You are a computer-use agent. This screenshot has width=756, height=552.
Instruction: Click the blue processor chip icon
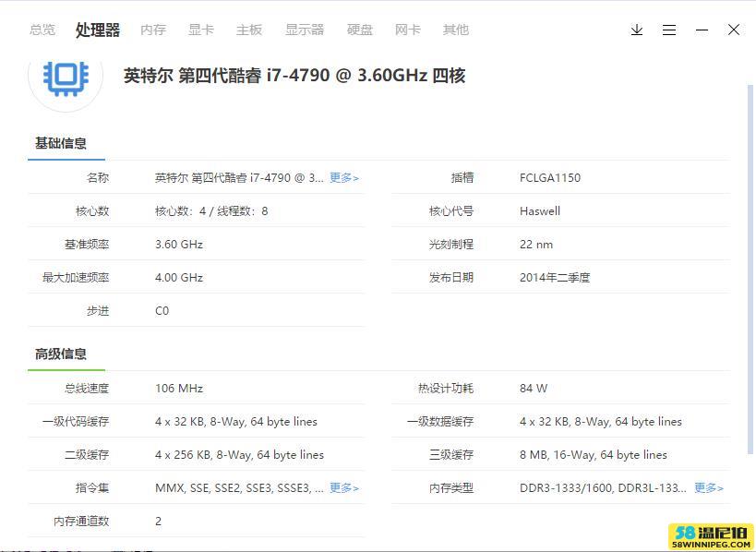[x=66, y=78]
